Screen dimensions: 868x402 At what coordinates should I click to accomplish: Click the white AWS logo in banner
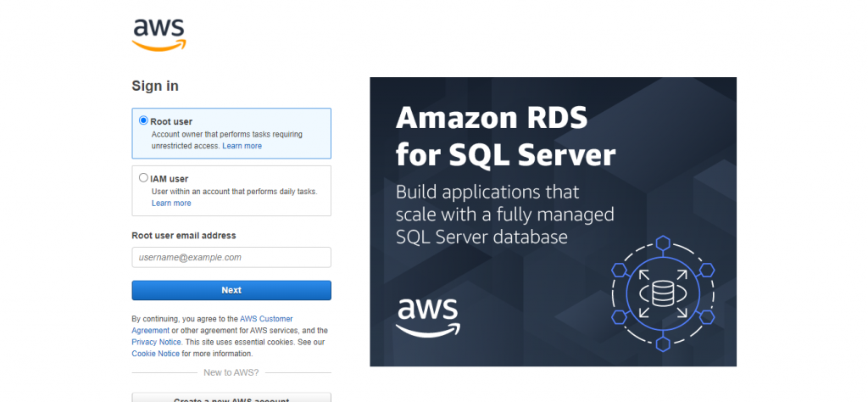click(427, 316)
